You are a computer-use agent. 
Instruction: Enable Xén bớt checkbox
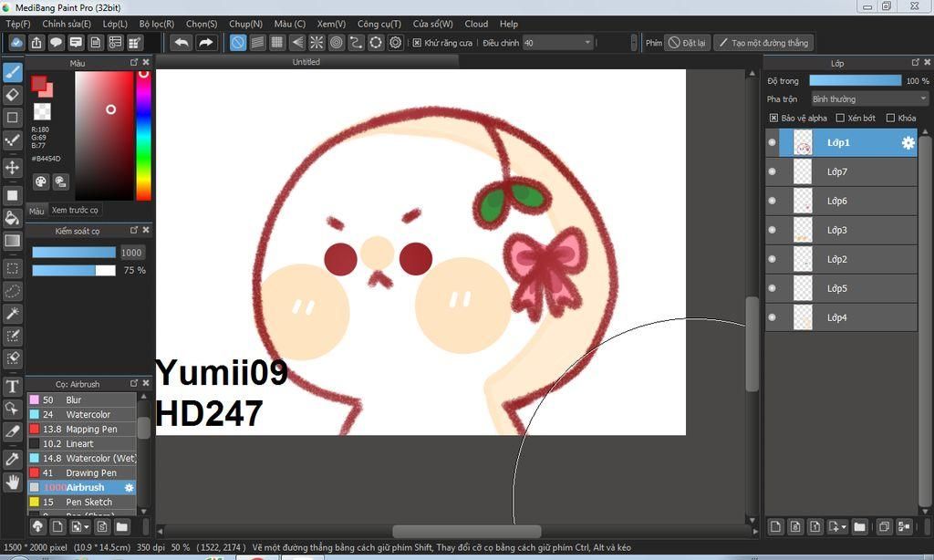click(x=840, y=118)
